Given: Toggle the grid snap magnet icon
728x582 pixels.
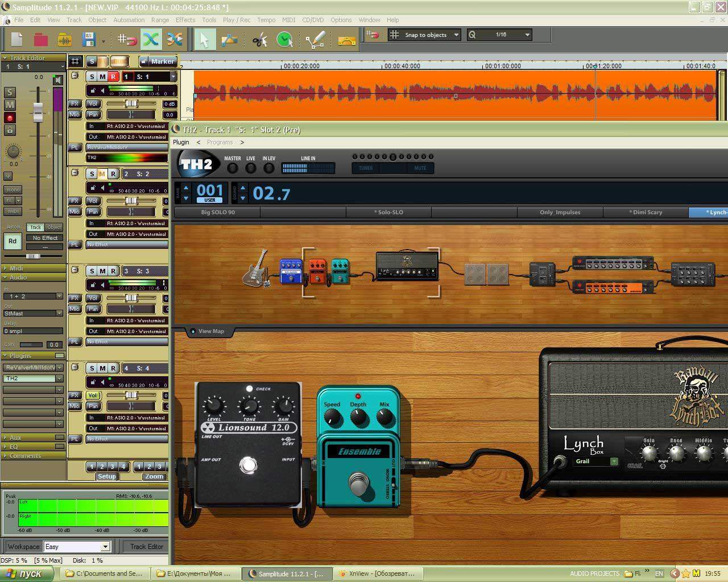Looking at the screenshot, I should pyautogui.click(x=127, y=39).
